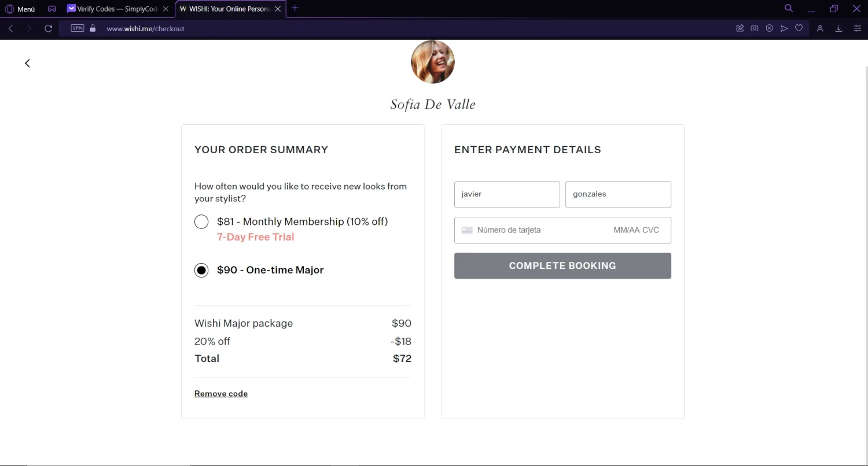Click the edit/share page icon in address bar
The image size is (868, 466).
click(x=740, y=28)
